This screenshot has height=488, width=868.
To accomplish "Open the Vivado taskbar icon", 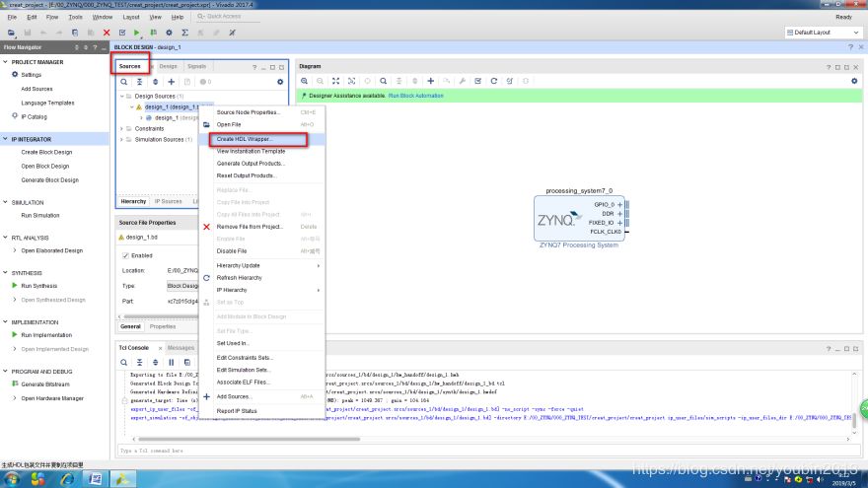I will (x=122, y=479).
